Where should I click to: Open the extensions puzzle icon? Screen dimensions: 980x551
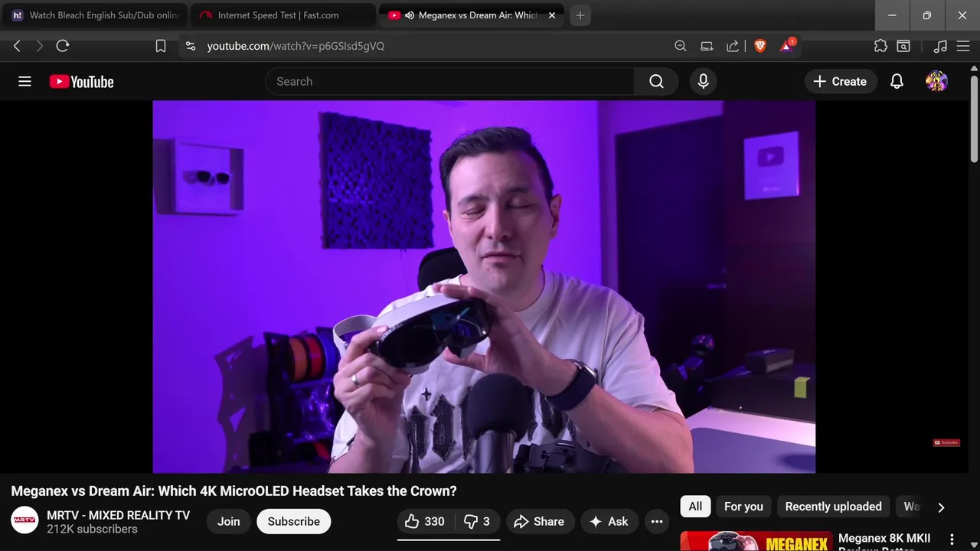tap(880, 46)
